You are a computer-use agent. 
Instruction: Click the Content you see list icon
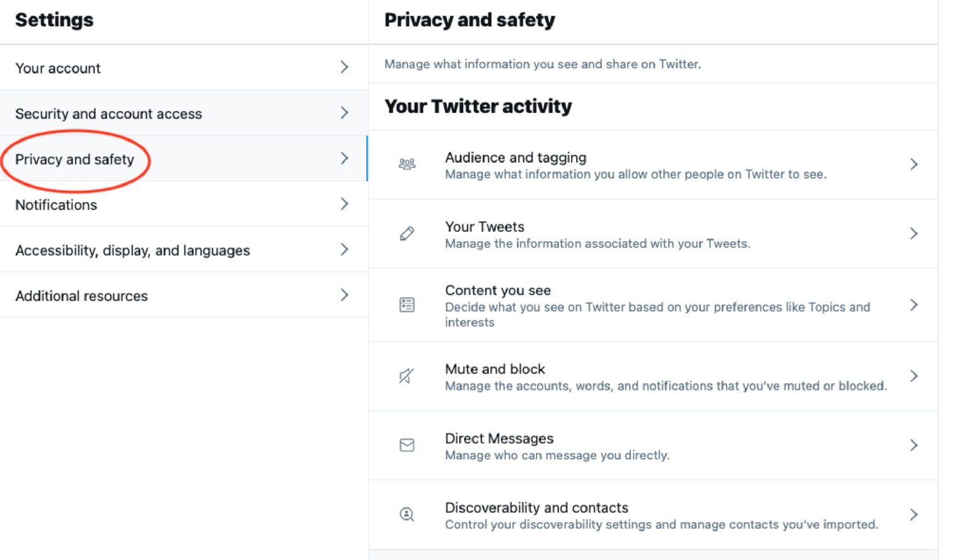click(x=407, y=306)
